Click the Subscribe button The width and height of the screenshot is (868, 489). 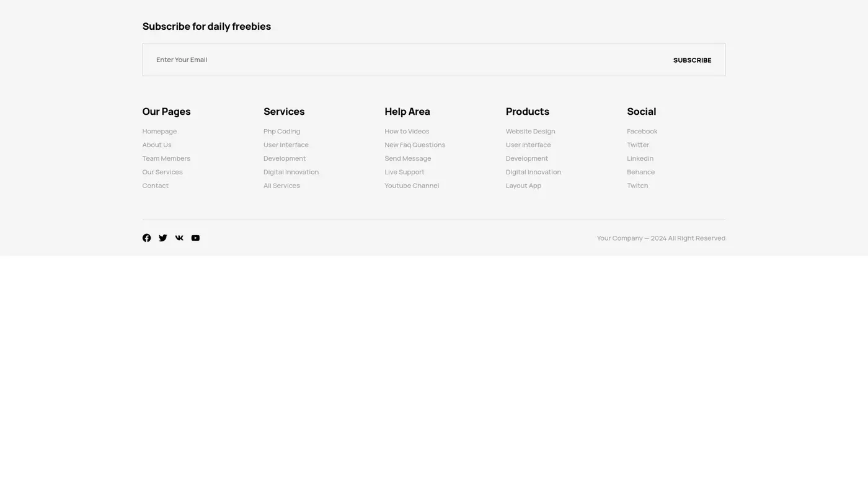(692, 60)
